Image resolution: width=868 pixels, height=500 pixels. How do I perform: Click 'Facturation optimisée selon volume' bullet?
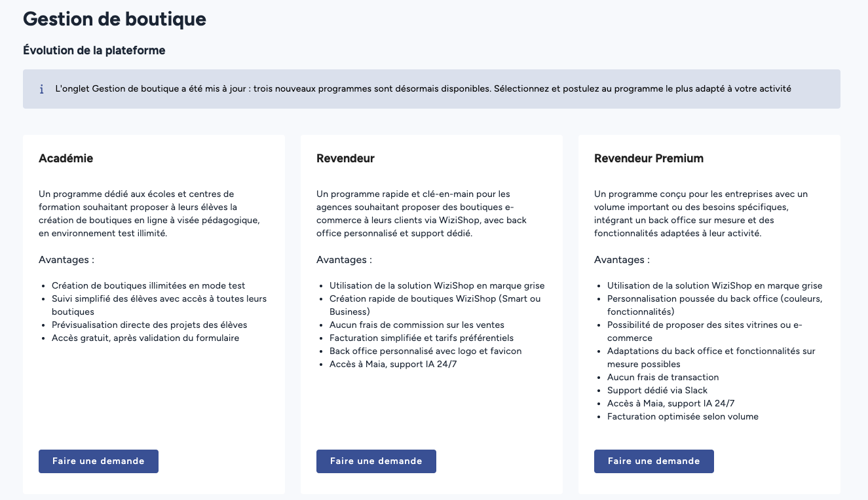[x=683, y=416]
